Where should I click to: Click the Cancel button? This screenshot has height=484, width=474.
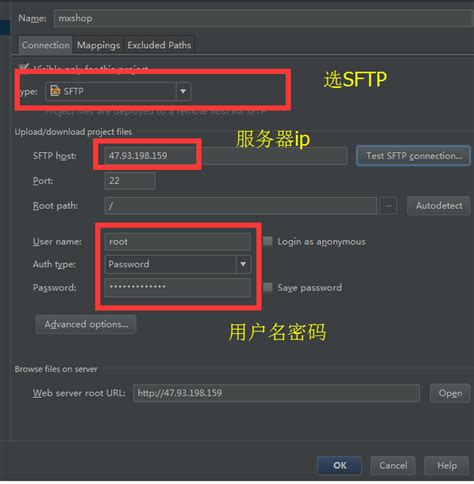pyautogui.click(x=393, y=465)
